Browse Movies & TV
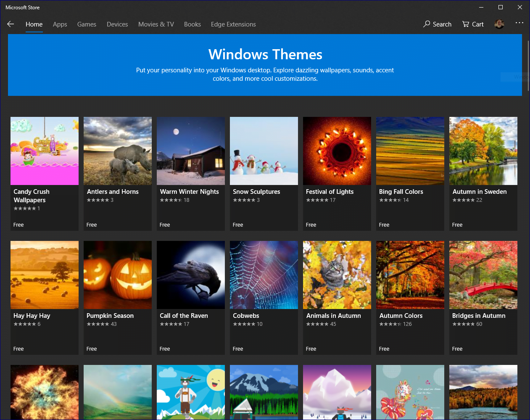Screen dimensions: 530x420 (x=156, y=24)
